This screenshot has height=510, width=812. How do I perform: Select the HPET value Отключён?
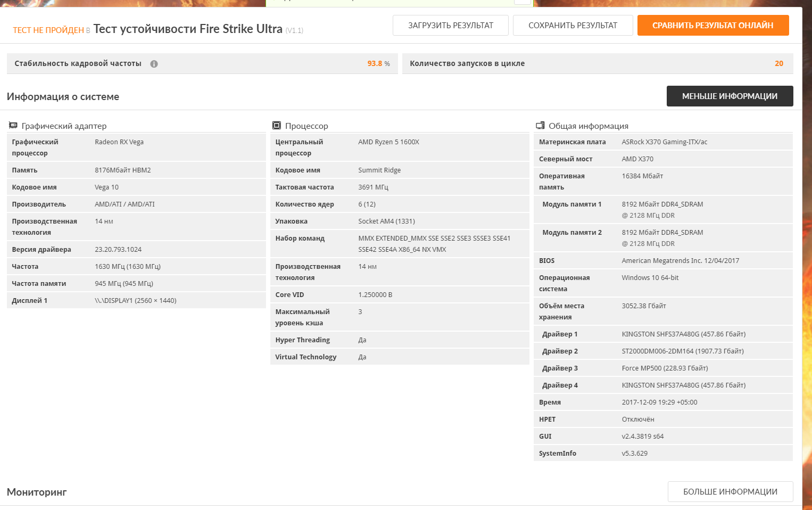point(638,419)
